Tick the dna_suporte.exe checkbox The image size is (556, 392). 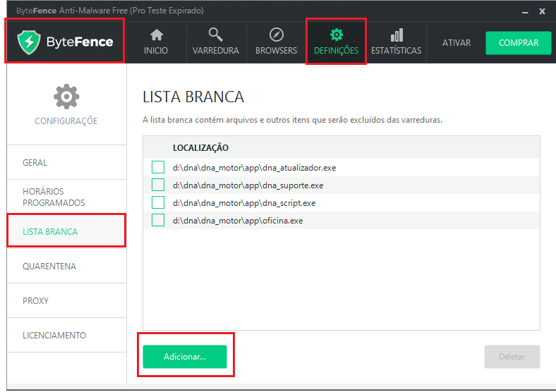158,185
